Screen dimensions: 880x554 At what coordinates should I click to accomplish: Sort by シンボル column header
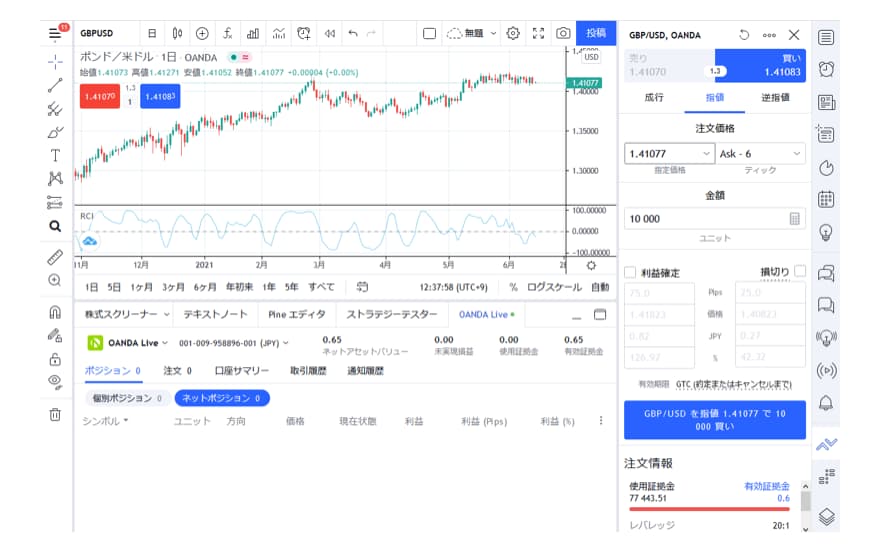tap(105, 421)
